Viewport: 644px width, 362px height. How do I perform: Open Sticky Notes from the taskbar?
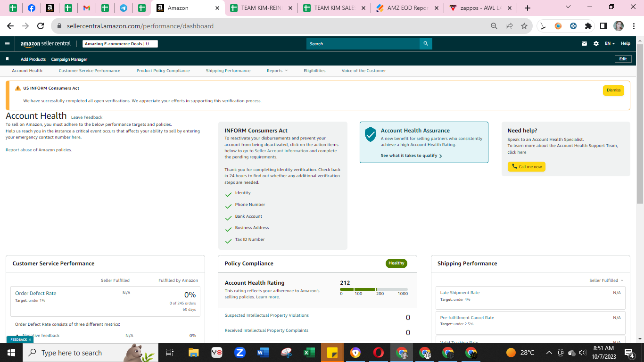pyautogui.click(x=332, y=353)
